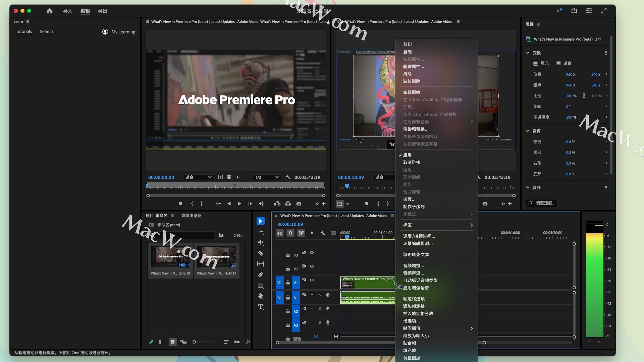
Task: Switch to the 媒体浏览器 tab
Action: pos(191,216)
